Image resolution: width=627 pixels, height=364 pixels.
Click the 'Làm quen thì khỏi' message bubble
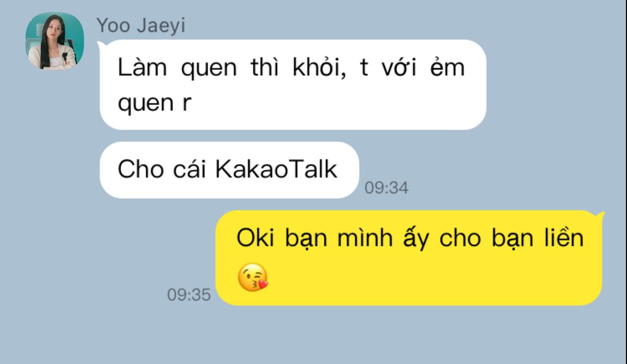293,85
